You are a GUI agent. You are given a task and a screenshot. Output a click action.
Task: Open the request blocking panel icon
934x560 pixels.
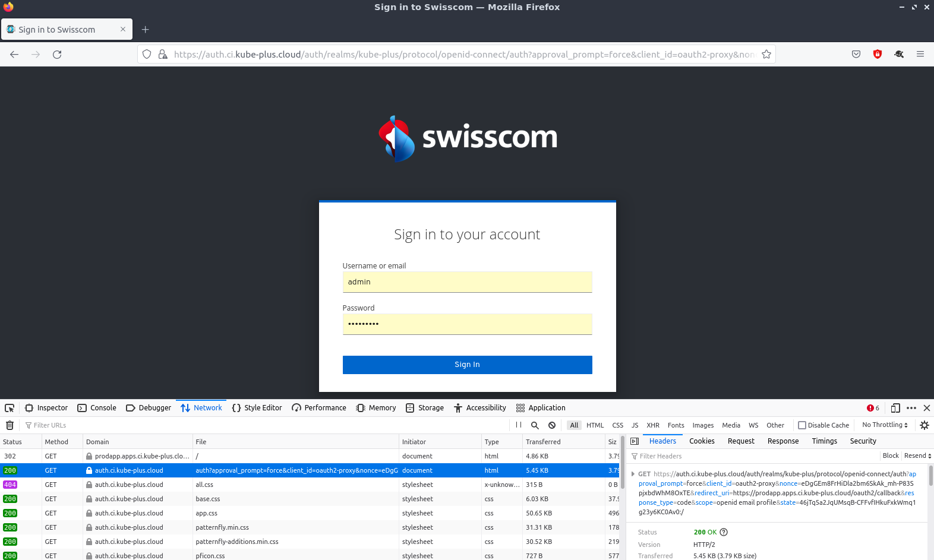coord(552,425)
